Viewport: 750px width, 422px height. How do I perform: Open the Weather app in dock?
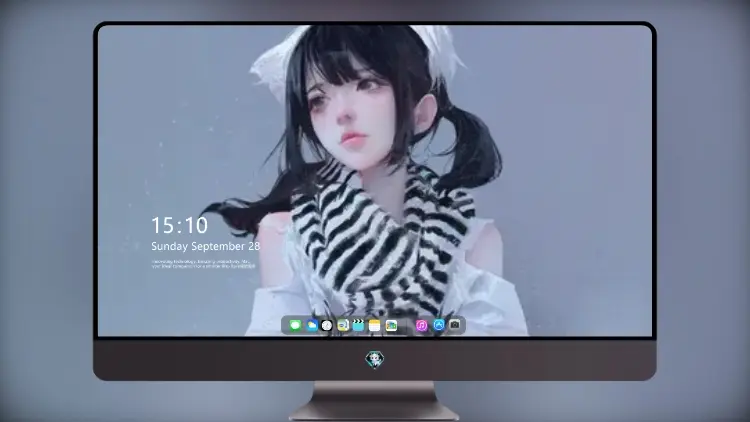(x=312, y=325)
